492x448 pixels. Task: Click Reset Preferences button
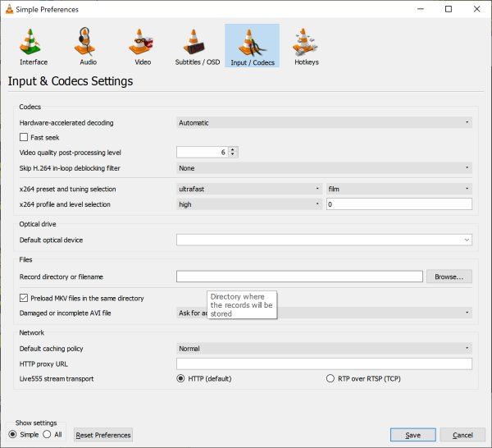pyautogui.click(x=103, y=435)
